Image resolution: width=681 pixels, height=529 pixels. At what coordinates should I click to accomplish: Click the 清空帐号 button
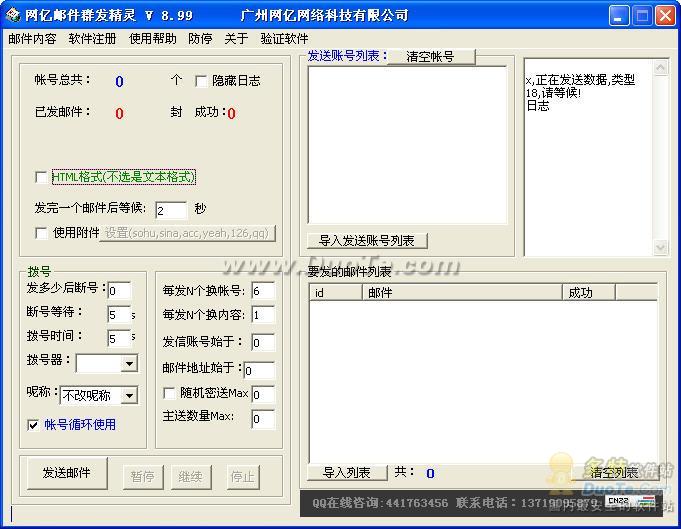pyautogui.click(x=430, y=57)
